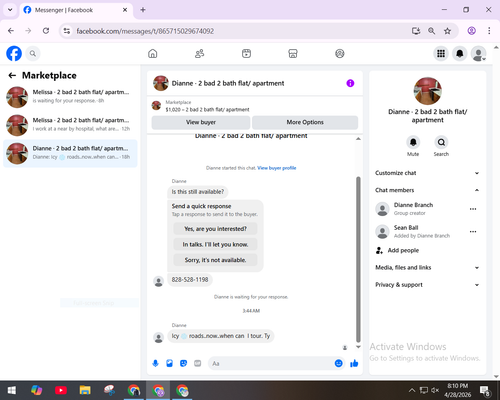The image size is (500, 400).
Task: Send quick reply "Yes, are you interested?"
Action: [215, 229]
